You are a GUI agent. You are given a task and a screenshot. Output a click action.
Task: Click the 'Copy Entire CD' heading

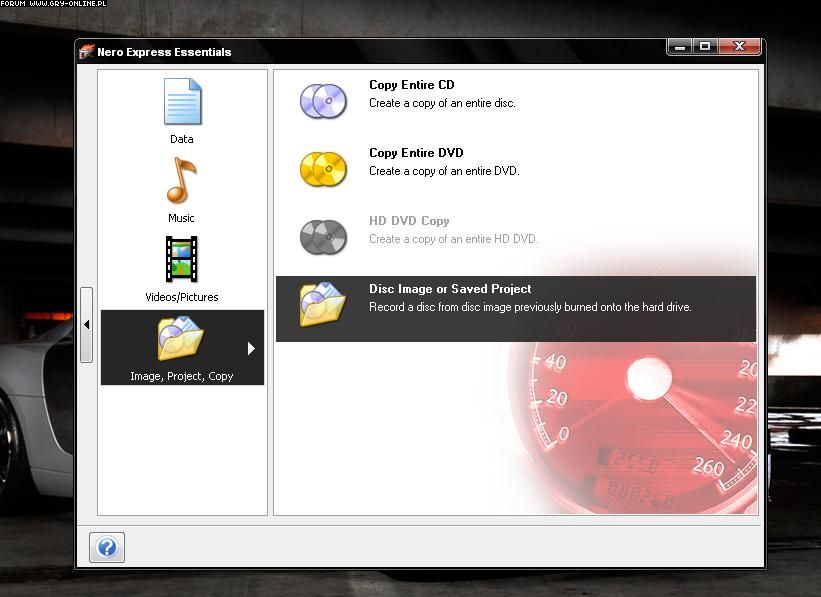[x=412, y=85]
